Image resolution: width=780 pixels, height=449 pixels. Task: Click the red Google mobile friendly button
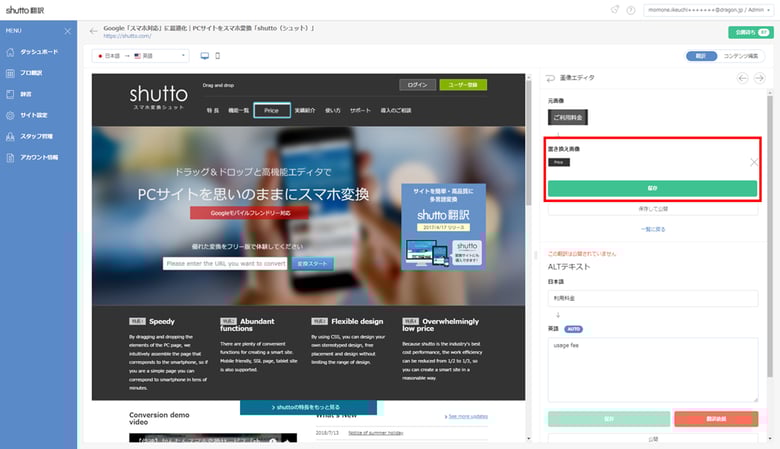point(250,213)
